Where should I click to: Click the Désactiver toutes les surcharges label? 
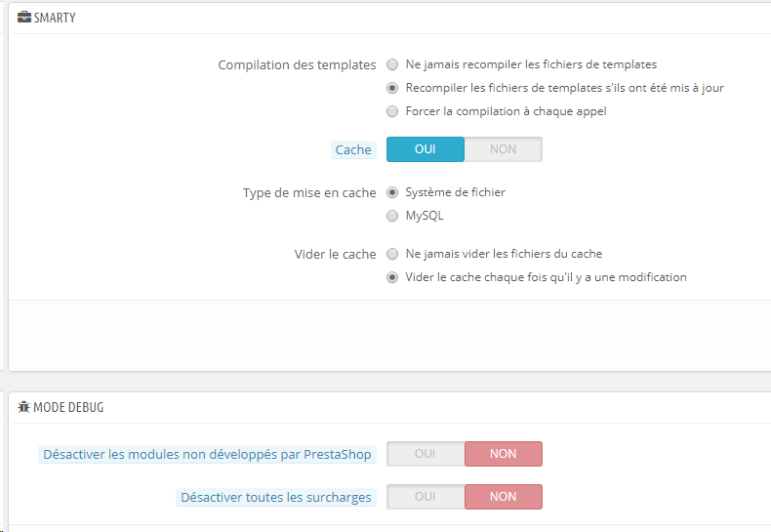click(x=276, y=497)
